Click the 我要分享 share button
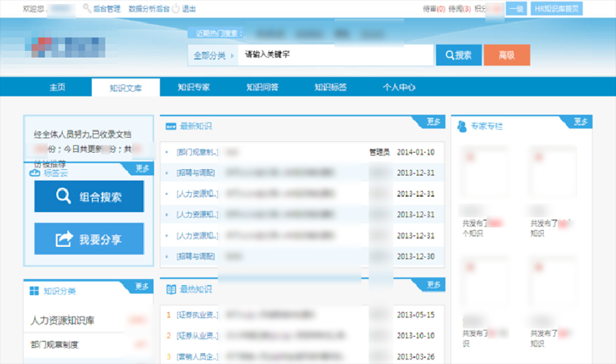616x364 pixels. coord(89,239)
